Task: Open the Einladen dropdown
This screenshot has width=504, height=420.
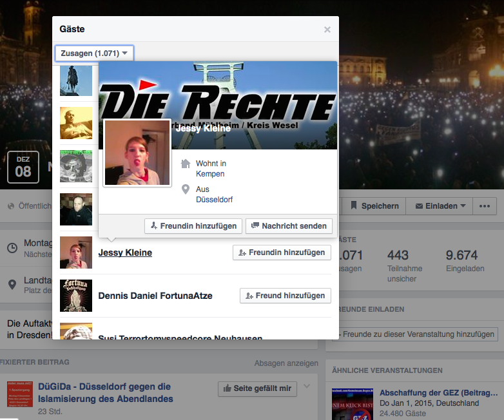Action: (440, 206)
